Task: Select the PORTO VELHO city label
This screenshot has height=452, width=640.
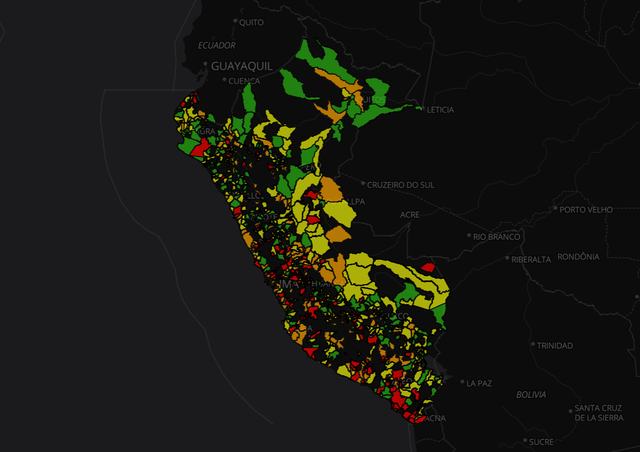Action: tap(586, 209)
